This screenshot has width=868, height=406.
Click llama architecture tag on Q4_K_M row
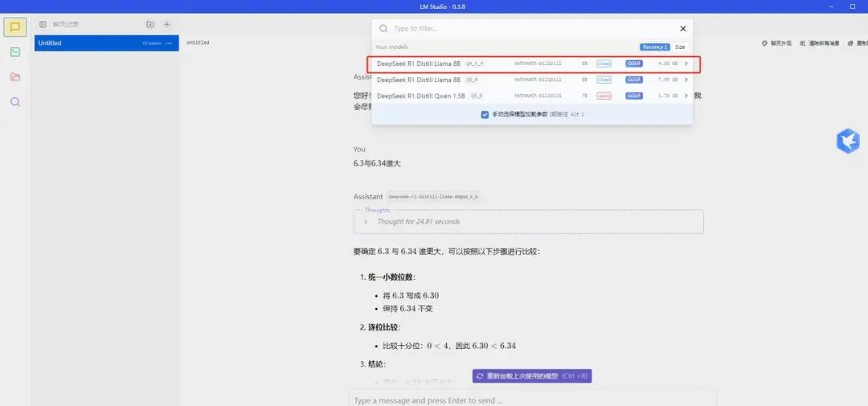click(604, 64)
